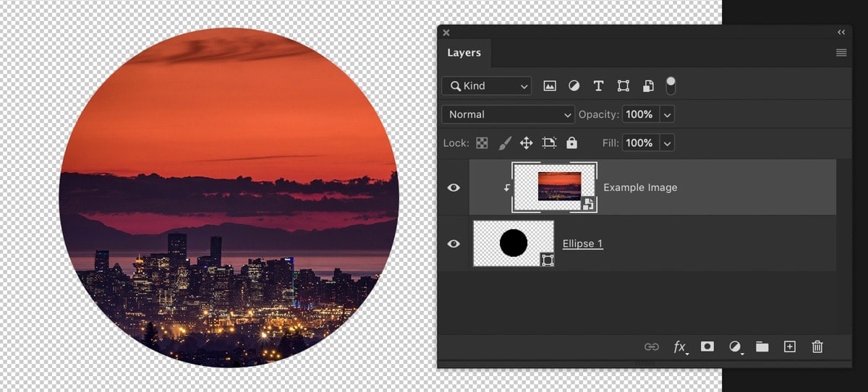Screen dimensions: 868x392
Task: Filter for adjustment layers icon
Action: (x=574, y=86)
